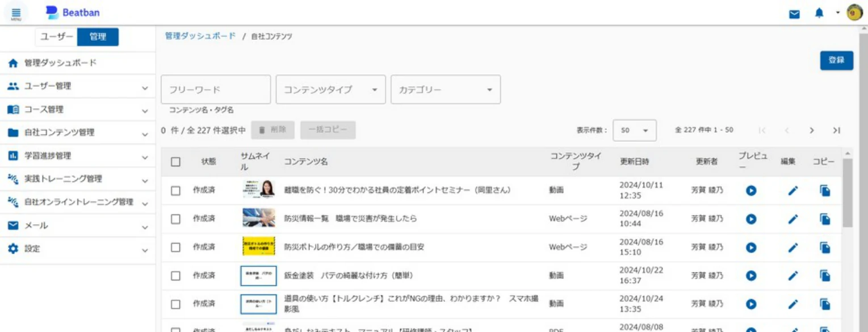Click the 登録 button
This screenshot has width=868, height=332.
pos(836,60)
